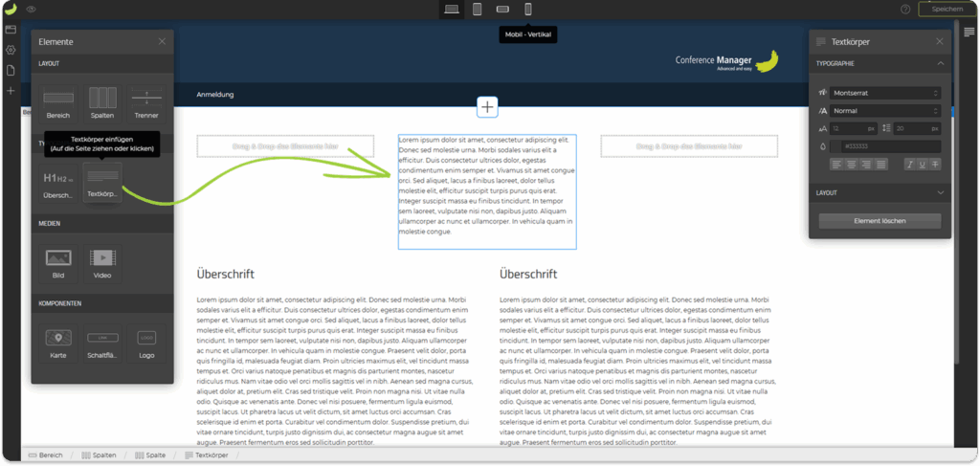
Task: Toggle italic text formatting
Action: click(x=909, y=165)
